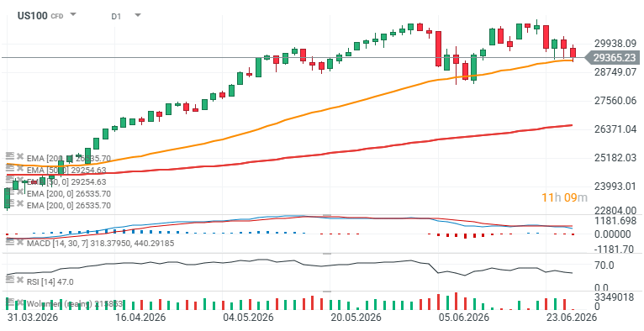
Task: Remove the MACD indicator with its X icon
Action: [x=19, y=242]
